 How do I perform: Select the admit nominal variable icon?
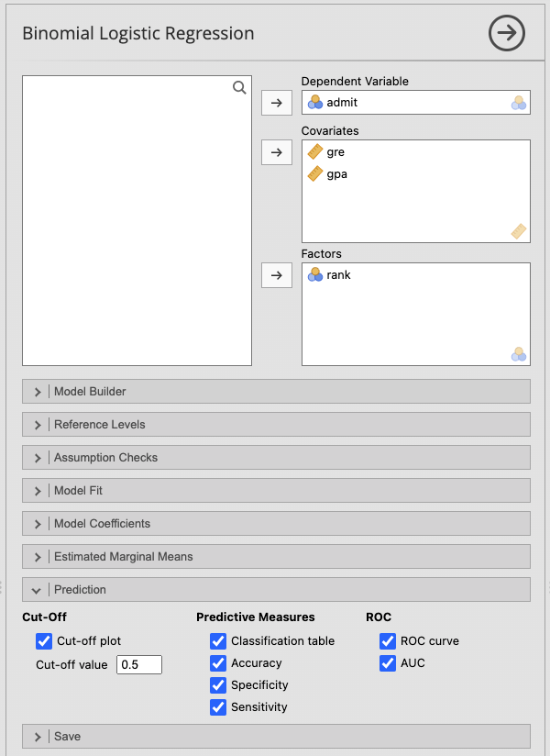click(x=315, y=103)
